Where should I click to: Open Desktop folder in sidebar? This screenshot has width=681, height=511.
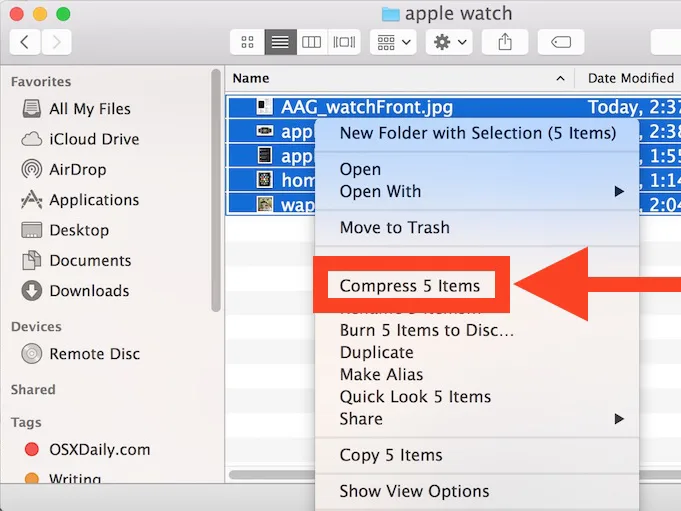(x=65, y=230)
